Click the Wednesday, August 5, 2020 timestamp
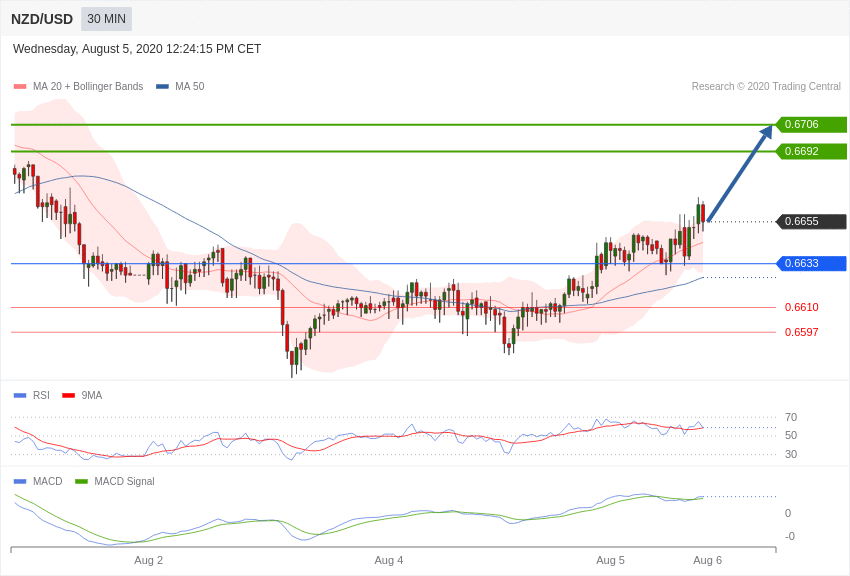 coord(137,49)
